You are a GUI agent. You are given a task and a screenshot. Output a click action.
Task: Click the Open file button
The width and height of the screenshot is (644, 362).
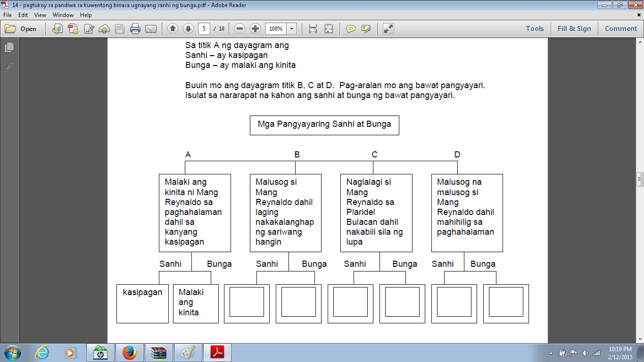pyautogui.click(x=21, y=29)
